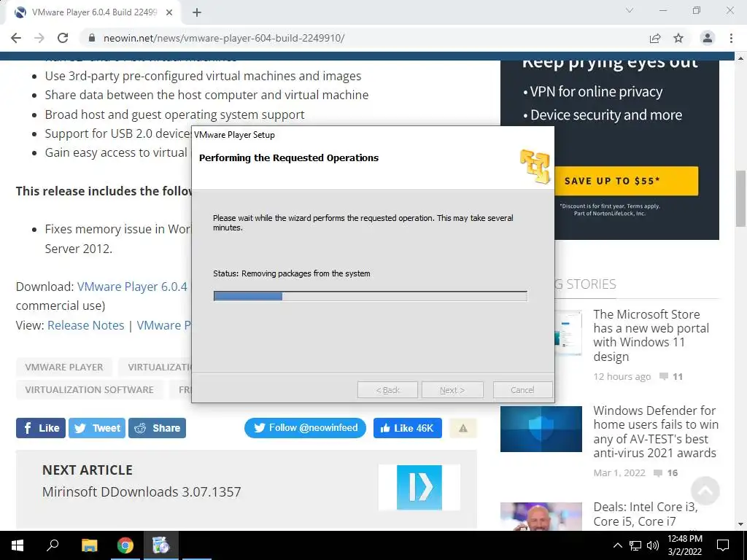Image resolution: width=747 pixels, height=560 pixels.
Task: Click the VMware logo icon in setup
Action: tap(535, 166)
